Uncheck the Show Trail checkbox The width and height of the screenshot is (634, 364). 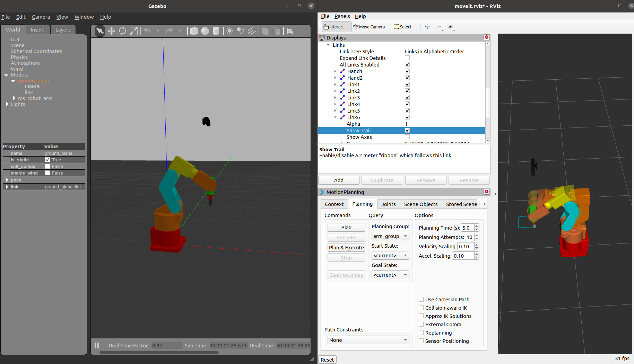[x=407, y=131]
